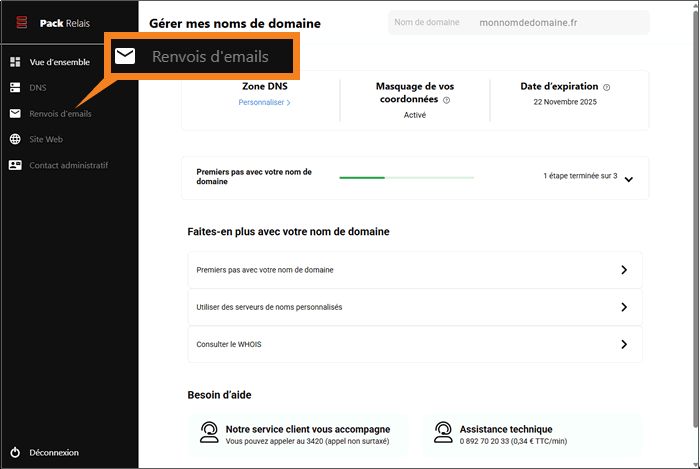Viewport: 700px width, 469px height.
Task: Click the green Premiers pas progress bar
Action: (x=407, y=178)
